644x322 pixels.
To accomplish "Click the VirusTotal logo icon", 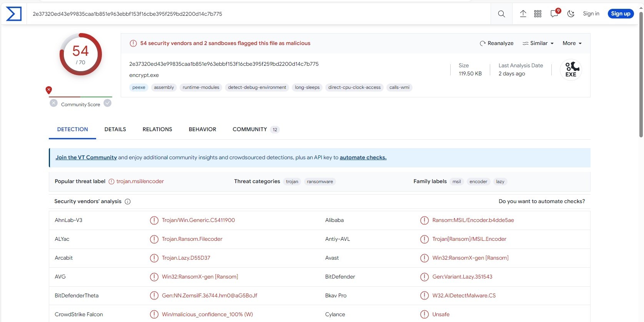I will (x=14, y=14).
